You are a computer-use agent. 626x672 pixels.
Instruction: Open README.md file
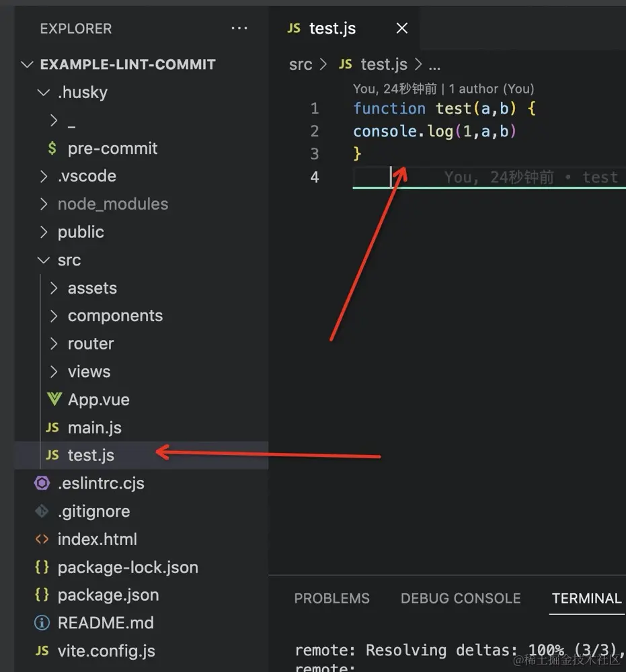click(106, 623)
